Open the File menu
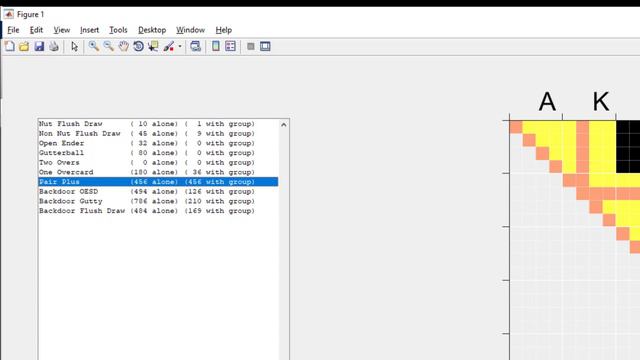The width and height of the screenshot is (640, 360). (13, 30)
